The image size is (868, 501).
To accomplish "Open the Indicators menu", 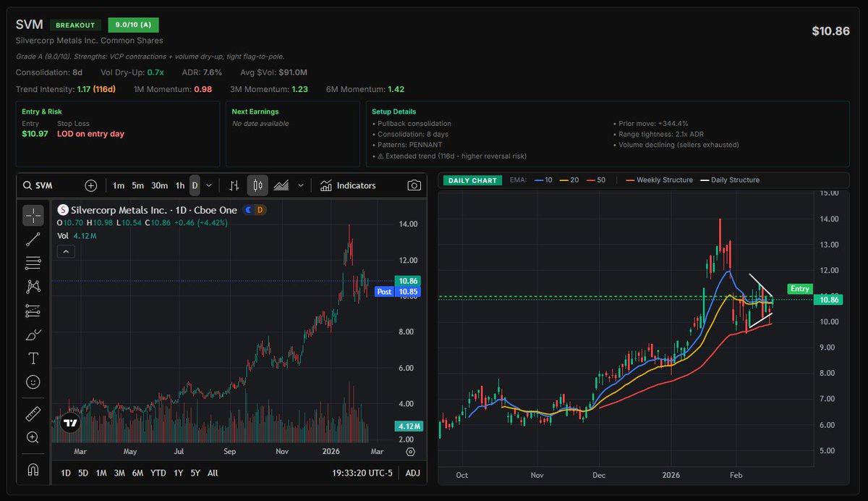I will [x=348, y=185].
